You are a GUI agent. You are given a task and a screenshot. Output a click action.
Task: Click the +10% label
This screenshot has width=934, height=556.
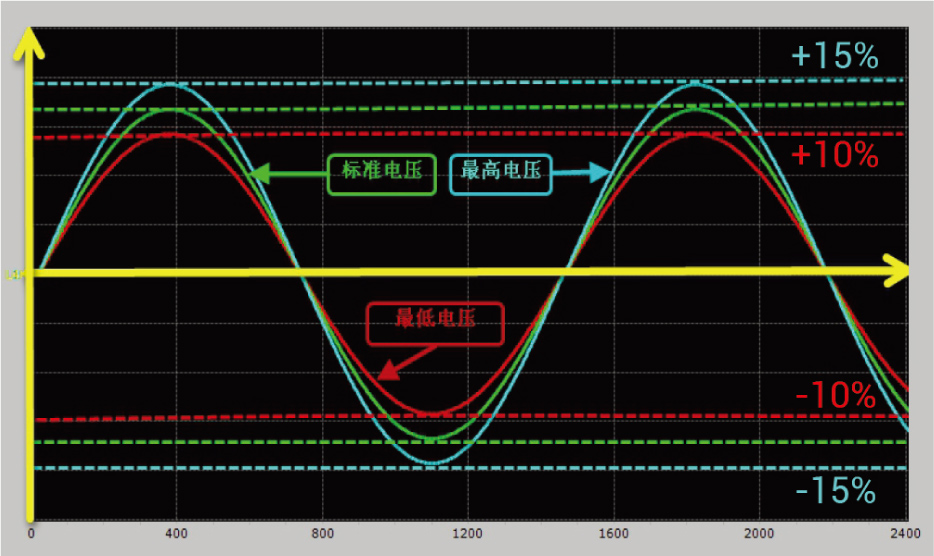(835, 155)
